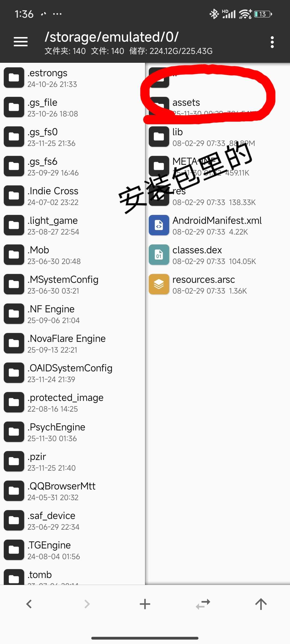Screen dimensions: 290x644
Task: Open the .PsychEngine folder
Action: [x=56, y=432]
